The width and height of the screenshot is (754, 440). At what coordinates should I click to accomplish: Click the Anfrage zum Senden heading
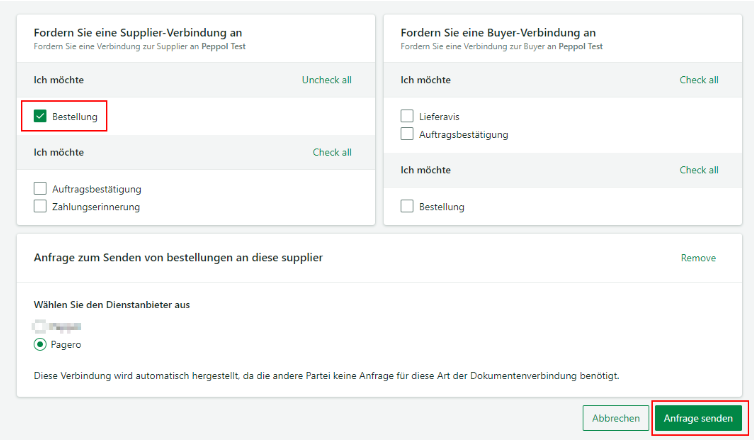[178, 258]
